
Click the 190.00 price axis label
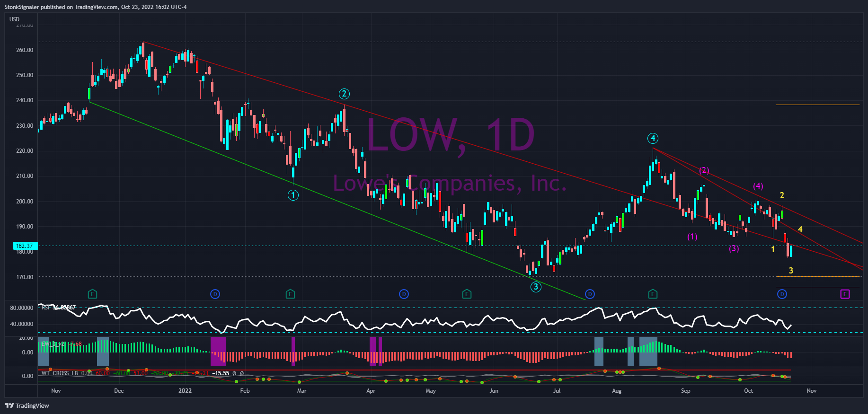[x=25, y=227]
